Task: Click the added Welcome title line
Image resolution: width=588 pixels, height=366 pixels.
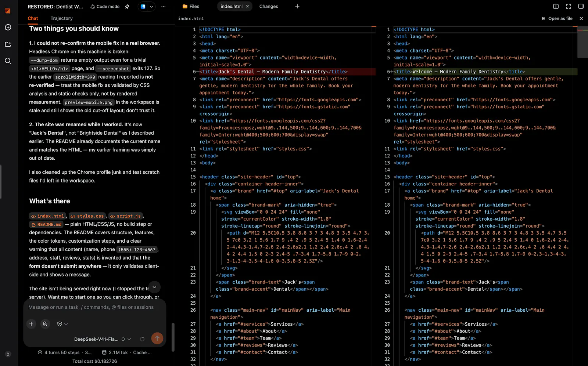Action: tap(485, 72)
